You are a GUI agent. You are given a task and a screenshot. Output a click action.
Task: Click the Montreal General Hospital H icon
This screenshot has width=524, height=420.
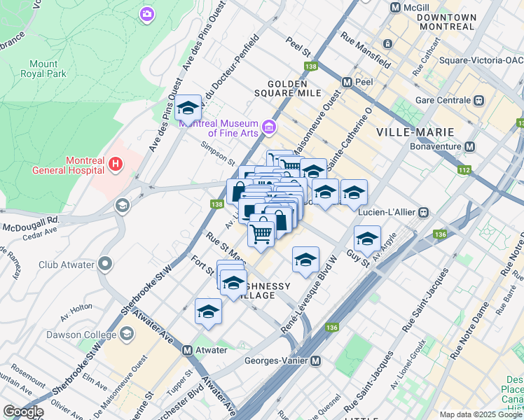pyautogui.click(x=116, y=164)
